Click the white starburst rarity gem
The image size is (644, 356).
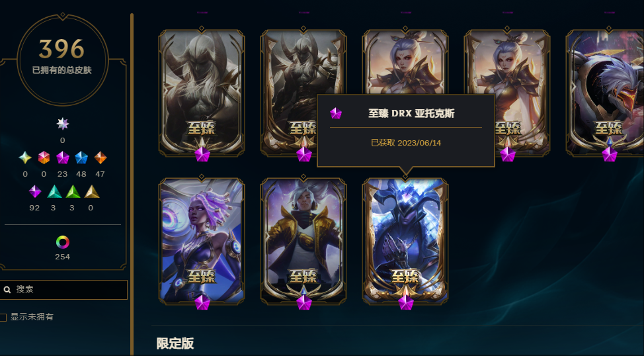tap(62, 124)
